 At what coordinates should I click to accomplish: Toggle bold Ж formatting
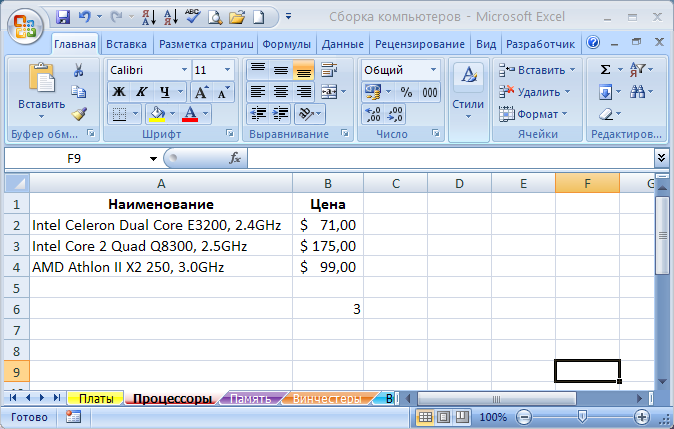[119, 92]
